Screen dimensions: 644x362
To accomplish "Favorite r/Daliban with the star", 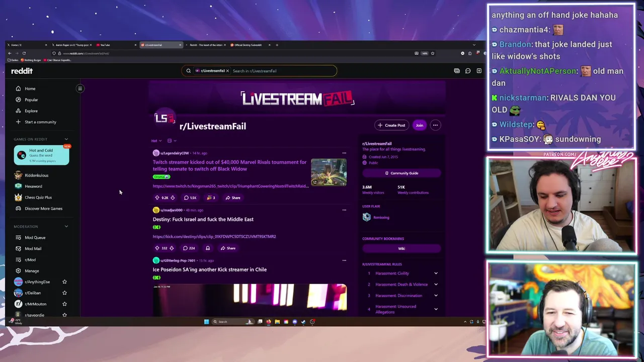I will [x=64, y=293].
